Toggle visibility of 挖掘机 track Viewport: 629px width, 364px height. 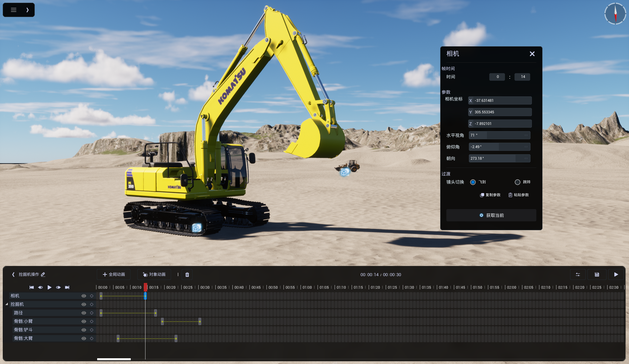tap(83, 304)
